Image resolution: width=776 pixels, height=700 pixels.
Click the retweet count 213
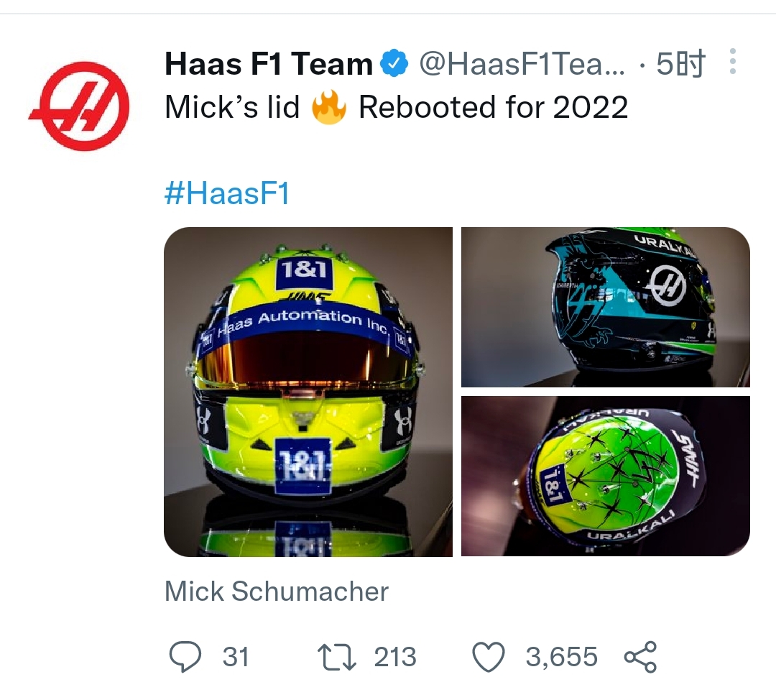[394, 657]
